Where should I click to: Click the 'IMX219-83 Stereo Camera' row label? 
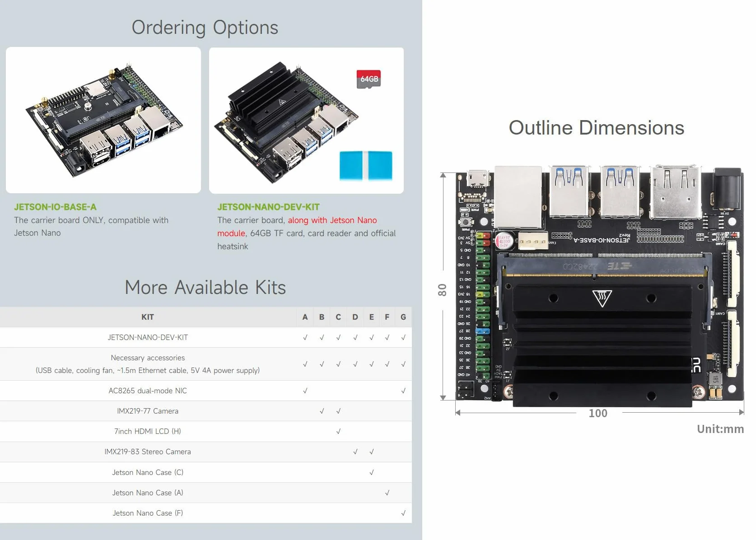tap(148, 452)
